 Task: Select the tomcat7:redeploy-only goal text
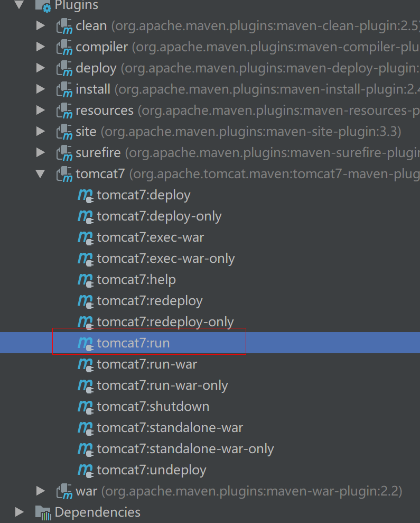click(x=165, y=322)
